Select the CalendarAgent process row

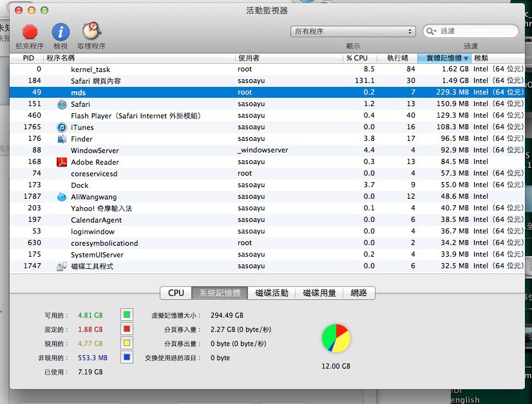pyautogui.click(x=267, y=219)
